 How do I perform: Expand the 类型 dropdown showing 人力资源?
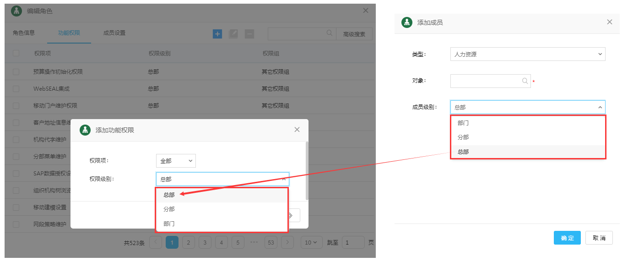[527, 54]
